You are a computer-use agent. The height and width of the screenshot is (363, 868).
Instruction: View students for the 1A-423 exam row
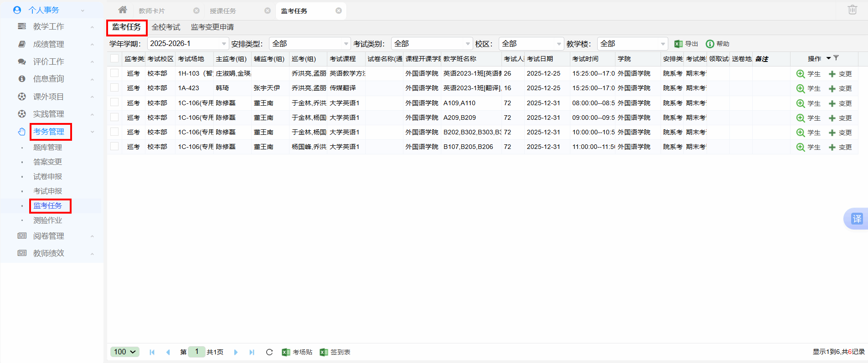(808, 88)
